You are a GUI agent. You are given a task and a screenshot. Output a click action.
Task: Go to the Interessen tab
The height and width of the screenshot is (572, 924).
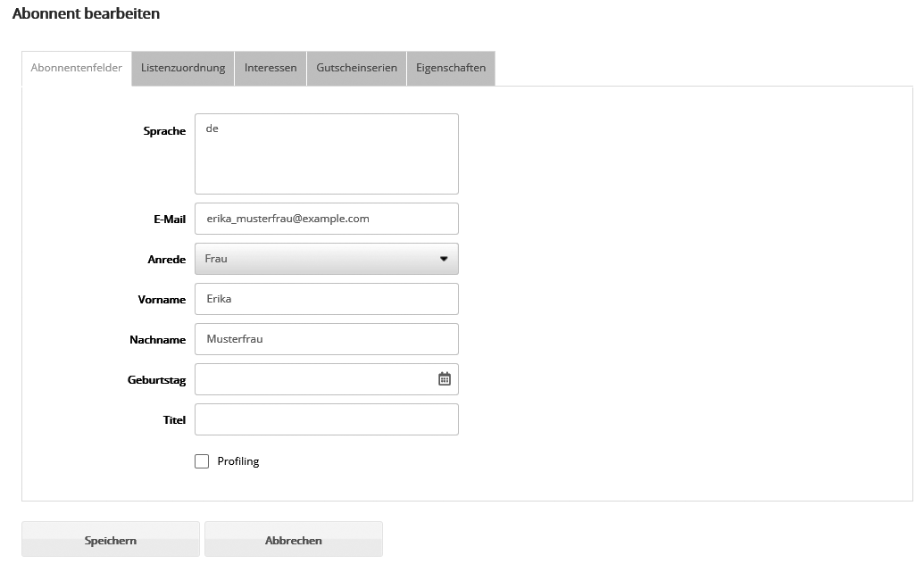pyautogui.click(x=271, y=69)
